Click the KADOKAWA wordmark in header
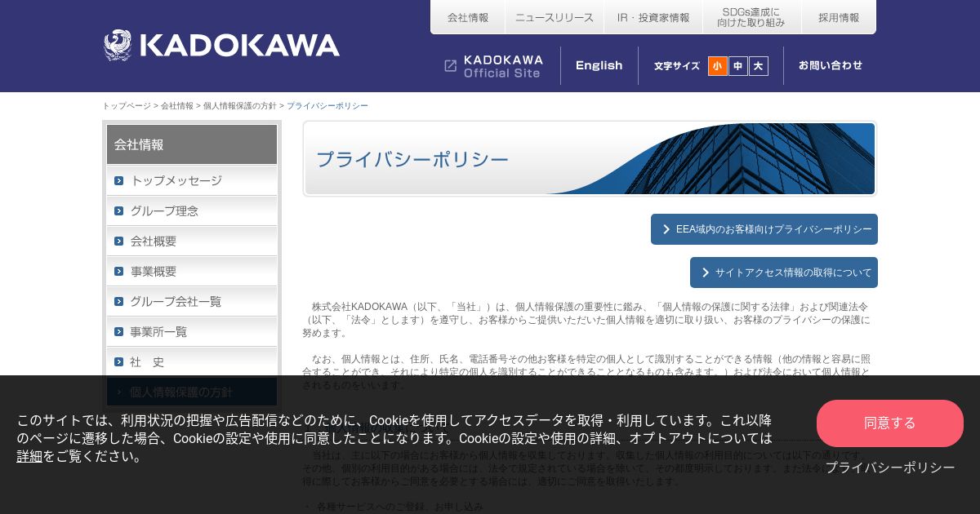 (240, 46)
